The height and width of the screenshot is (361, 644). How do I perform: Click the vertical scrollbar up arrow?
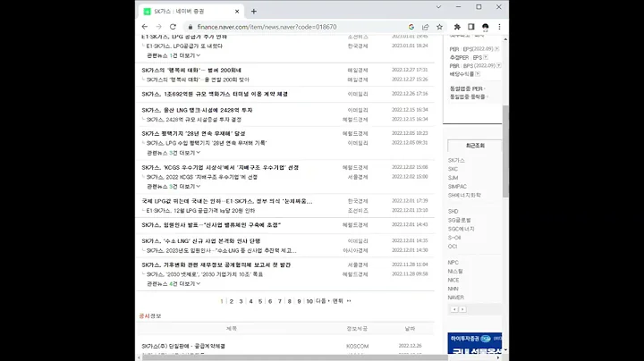505,39
